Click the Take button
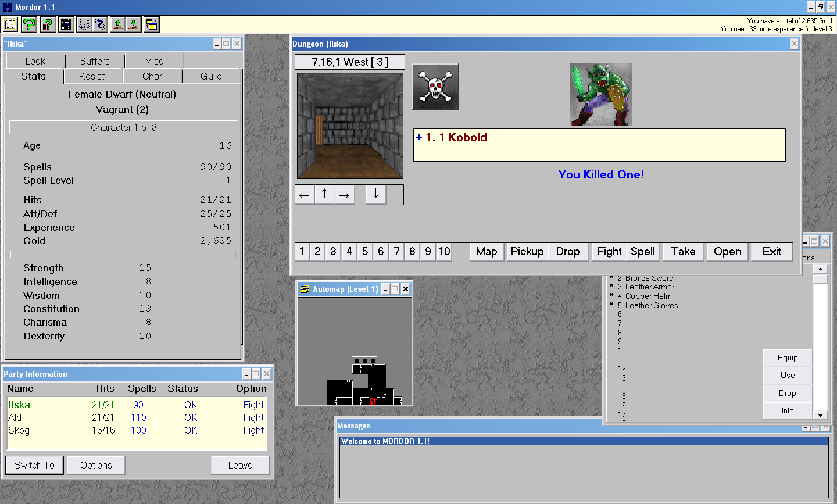Screen dimensions: 837x504 click(x=684, y=252)
